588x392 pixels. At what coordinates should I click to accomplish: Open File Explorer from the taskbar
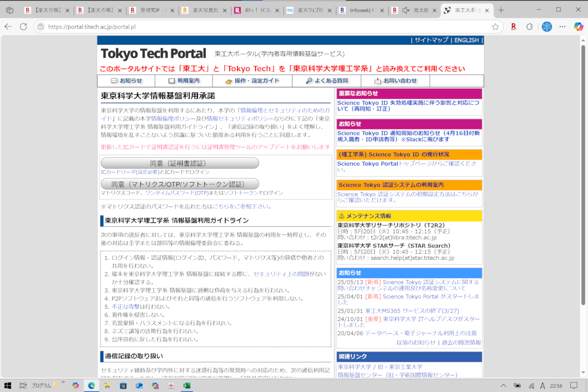pyautogui.click(x=107, y=386)
